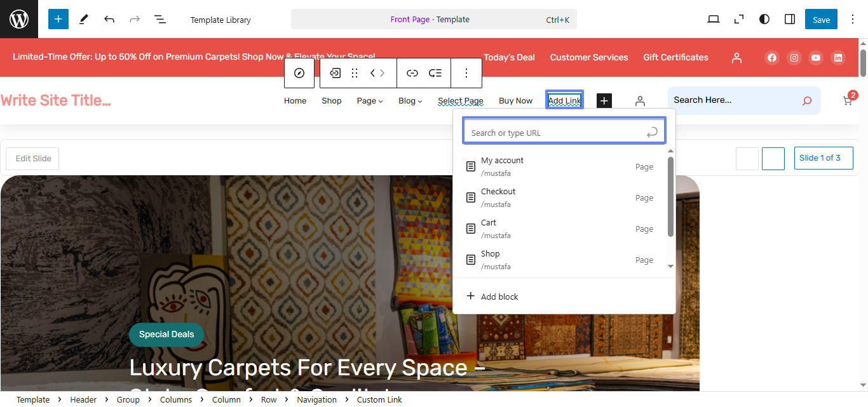The image size is (868, 407).
Task: Move the link block right
Action: (x=383, y=73)
